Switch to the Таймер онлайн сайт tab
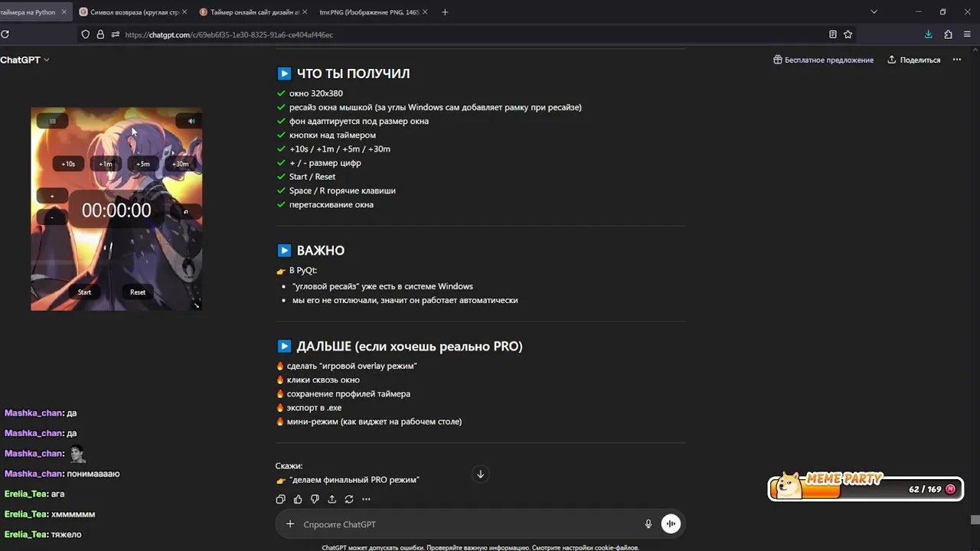 [253, 12]
